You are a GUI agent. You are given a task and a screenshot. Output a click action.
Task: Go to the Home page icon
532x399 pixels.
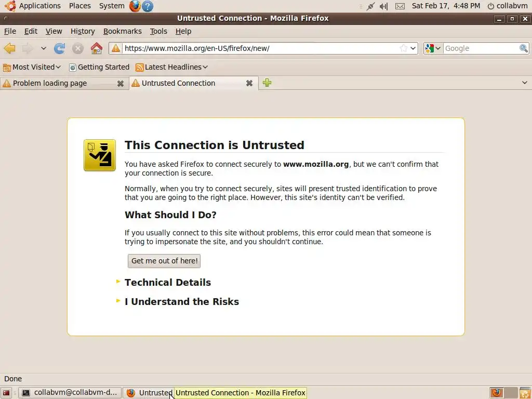click(97, 48)
